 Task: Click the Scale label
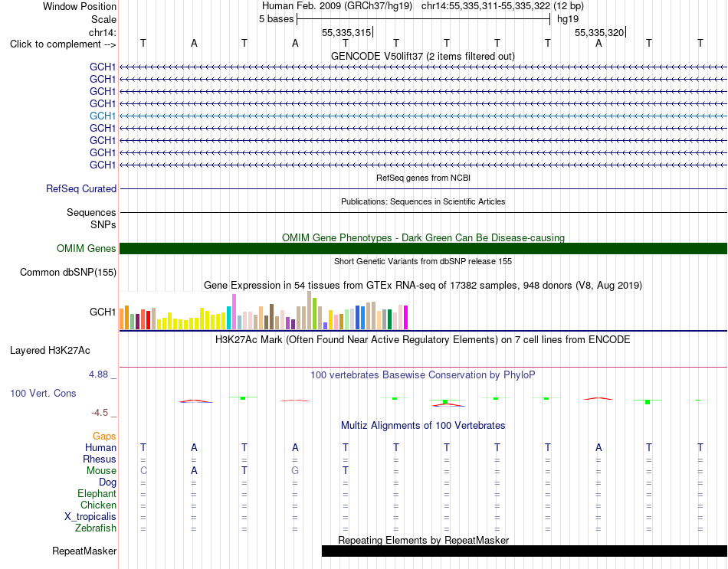pyautogui.click(x=104, y=19)
